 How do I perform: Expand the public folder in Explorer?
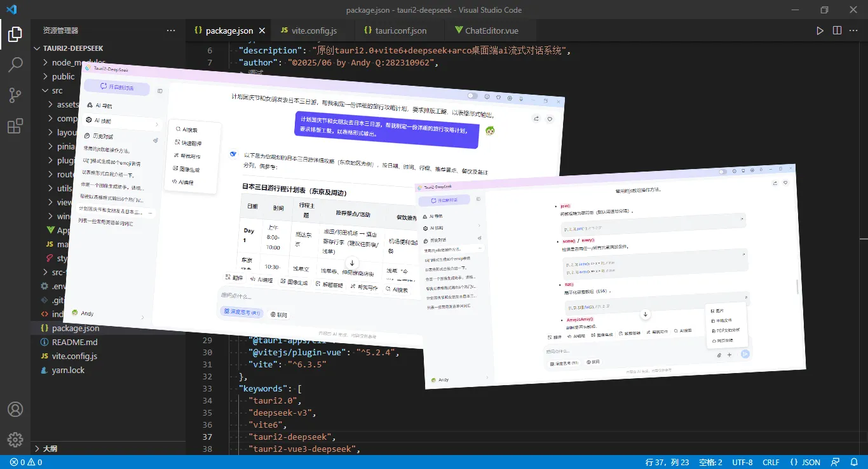[x=46, y=76]
